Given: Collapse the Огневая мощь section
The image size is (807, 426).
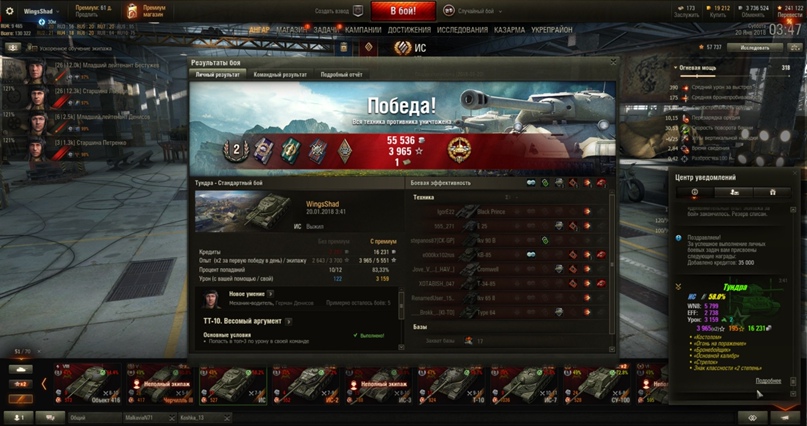Looking at the screenshot, I should tap(676, 67).
